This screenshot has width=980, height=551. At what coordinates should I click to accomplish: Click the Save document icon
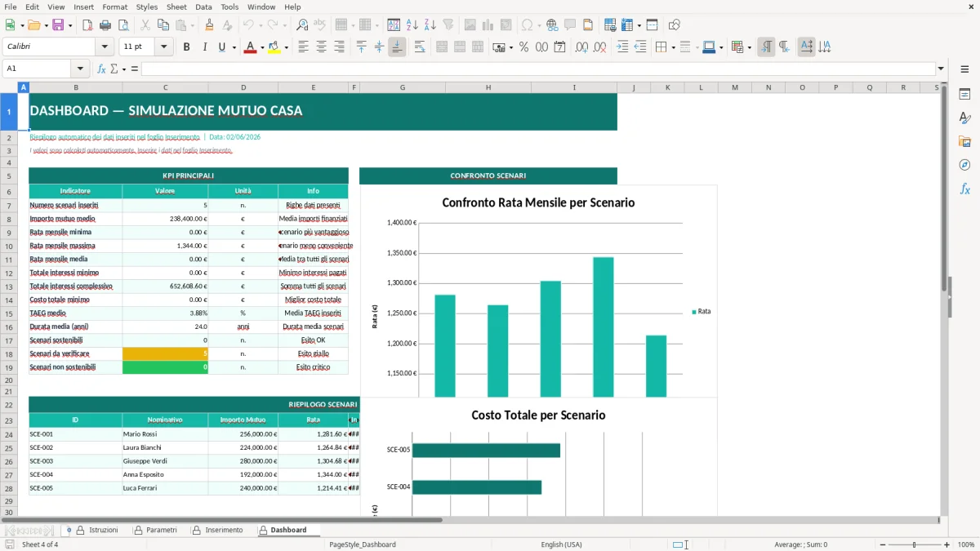tap(58, 25)
